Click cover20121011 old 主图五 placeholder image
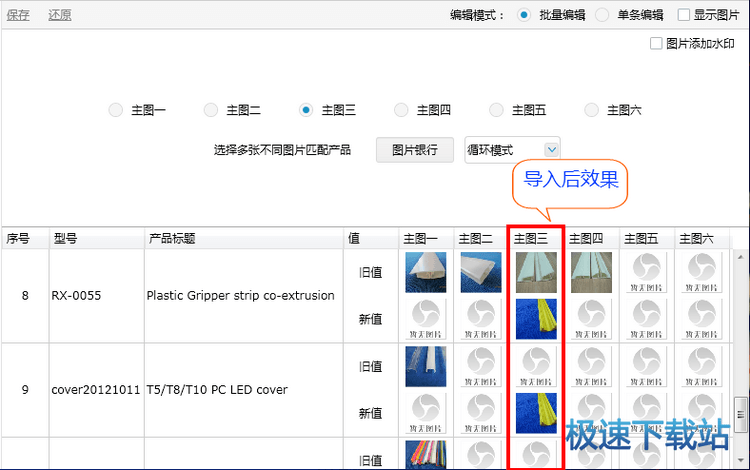The image size is (750, 470). tap(647, 366)
